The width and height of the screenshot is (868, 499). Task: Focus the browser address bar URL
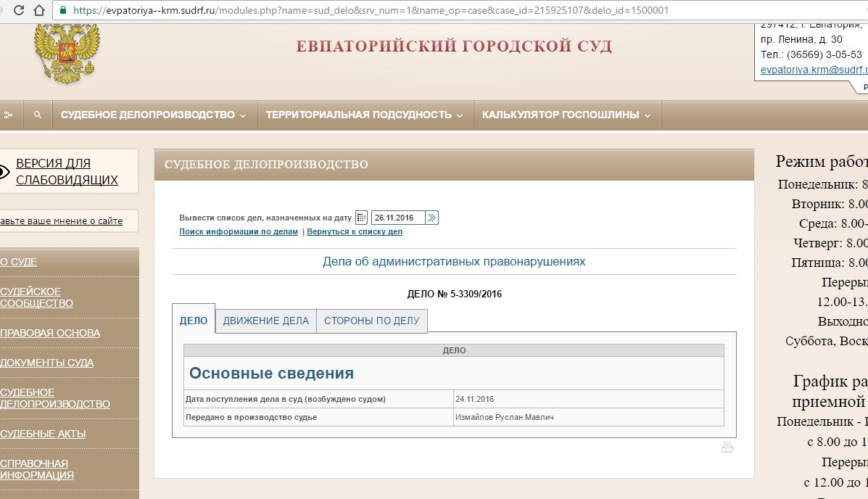[371, 10]
